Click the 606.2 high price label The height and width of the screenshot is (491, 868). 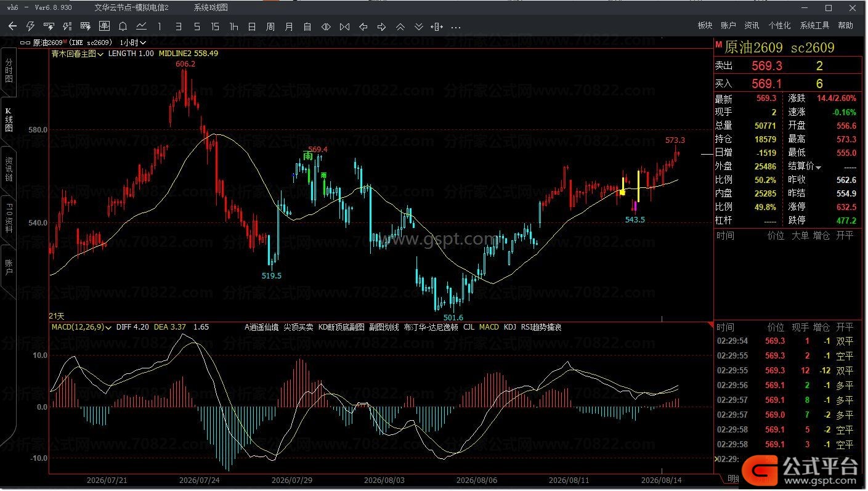[x=185, y=63]
